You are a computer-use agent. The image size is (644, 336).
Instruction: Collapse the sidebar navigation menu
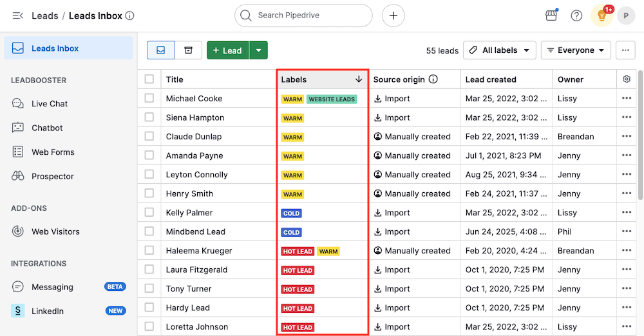tap(17, 15)
